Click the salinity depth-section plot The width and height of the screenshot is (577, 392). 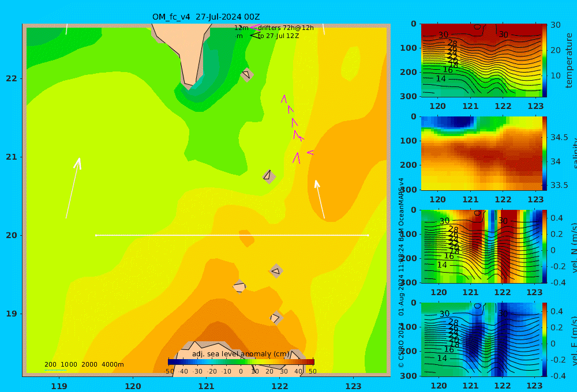pos(482,153)
